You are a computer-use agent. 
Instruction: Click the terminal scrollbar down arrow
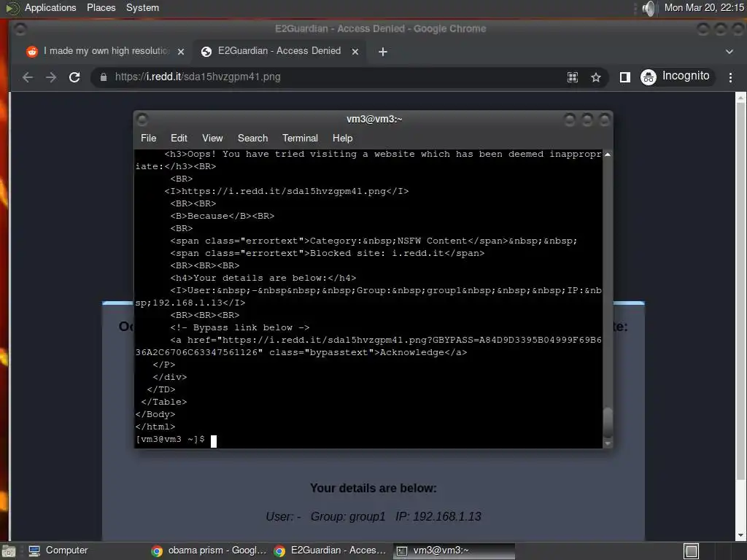pos(608,443)
